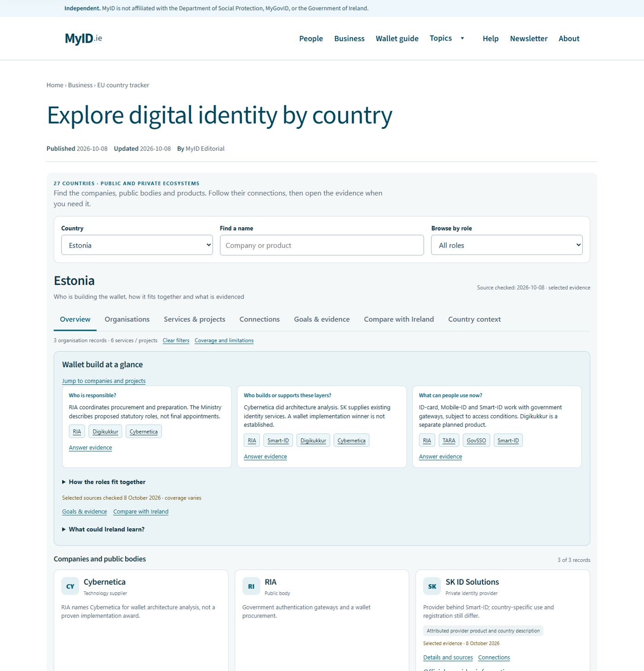Click the MyID.ie logo
Screen dimensions: 644x671
click(83, 39)
